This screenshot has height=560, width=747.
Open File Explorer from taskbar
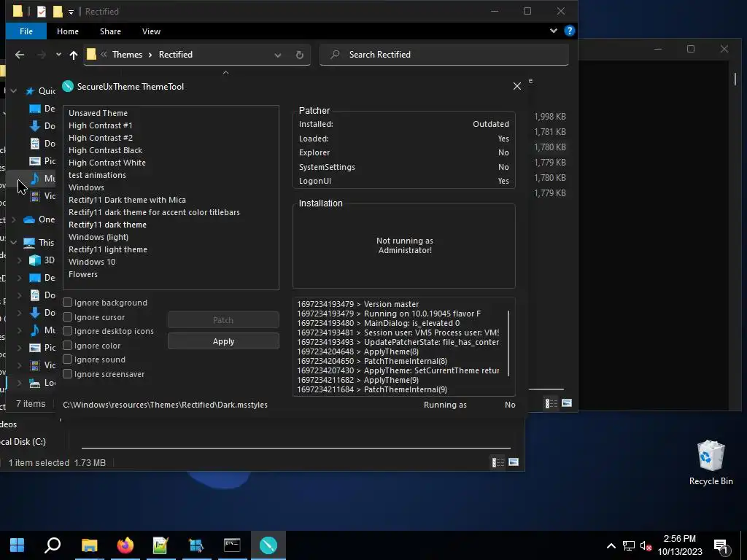pos(89,545)
